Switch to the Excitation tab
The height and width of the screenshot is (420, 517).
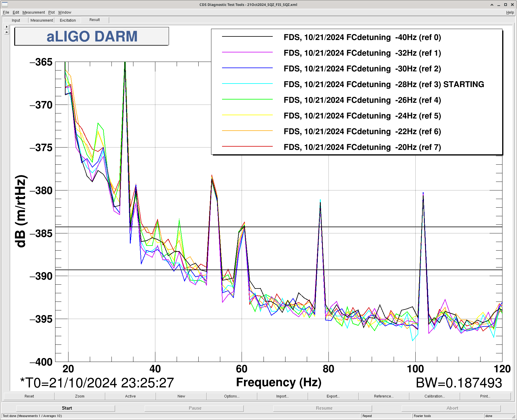68,20
